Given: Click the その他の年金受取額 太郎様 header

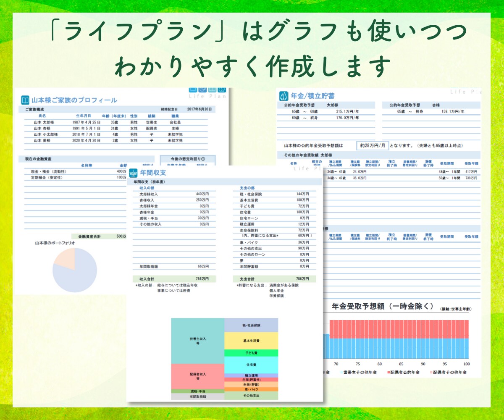Looking at the screenshot, I should [x=308, y=155].
